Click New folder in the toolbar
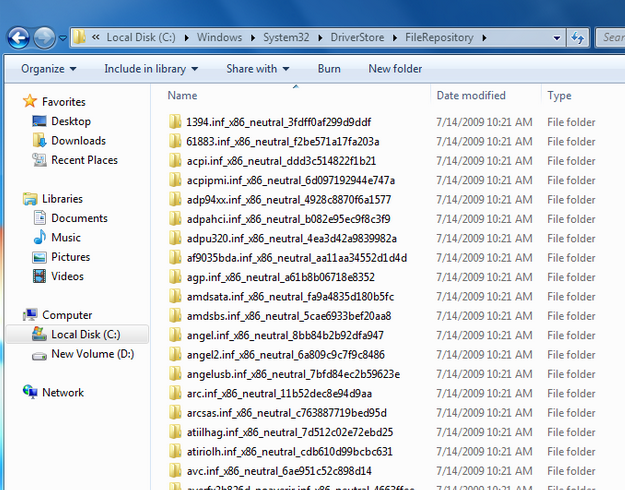The width and height of the screenshot is (625, 490). coord(395,69)
